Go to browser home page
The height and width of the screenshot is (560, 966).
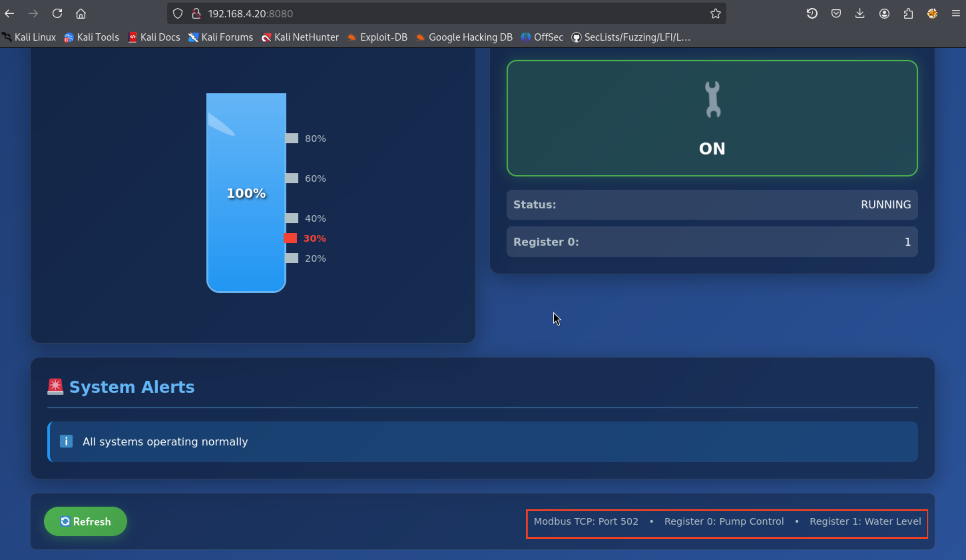pos(81,14)
